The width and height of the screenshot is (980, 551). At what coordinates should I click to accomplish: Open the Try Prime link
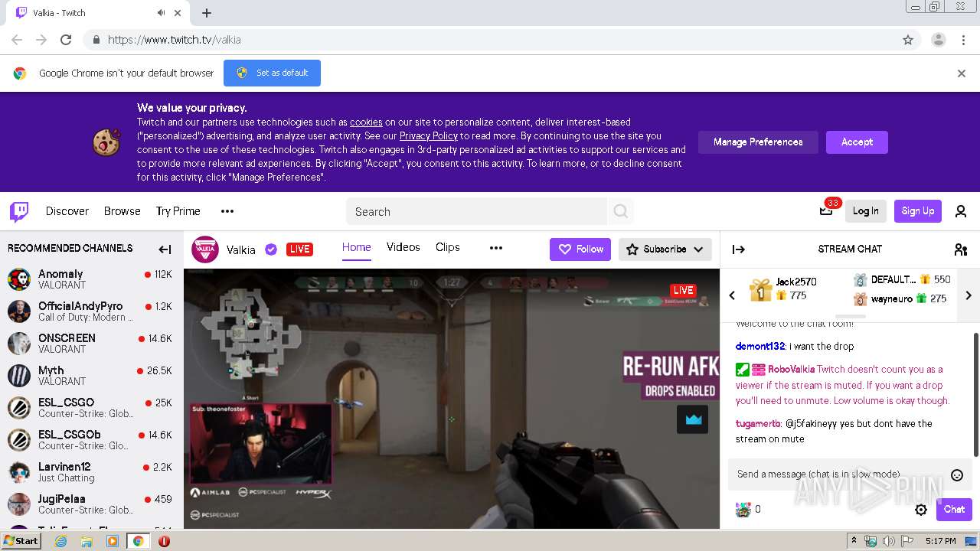point(178,211)
